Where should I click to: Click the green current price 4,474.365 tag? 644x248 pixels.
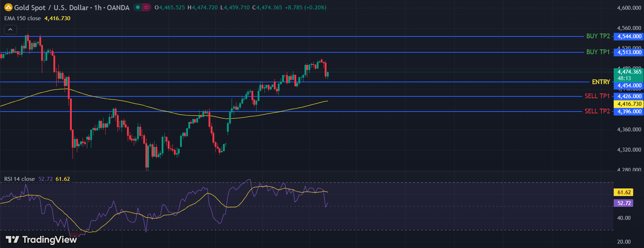pyautogui.click(x=629, y=72)
